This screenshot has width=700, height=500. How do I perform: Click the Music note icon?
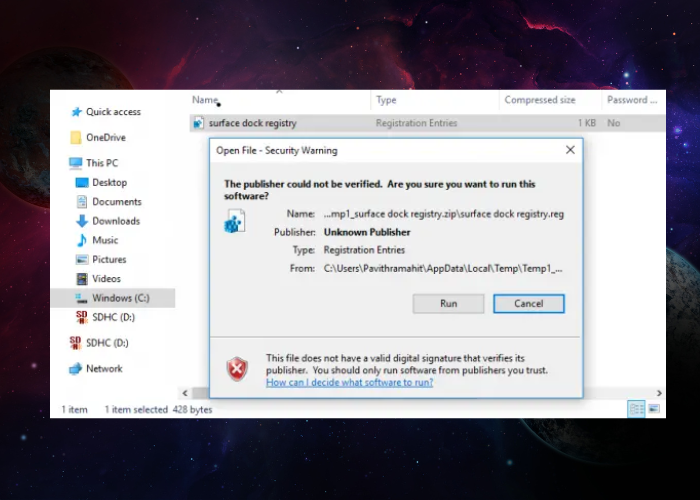pyautogui.click(x=82, y=240)
